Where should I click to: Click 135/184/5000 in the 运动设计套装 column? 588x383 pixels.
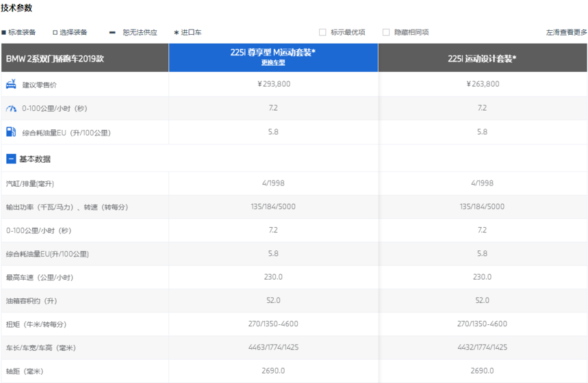482,207
